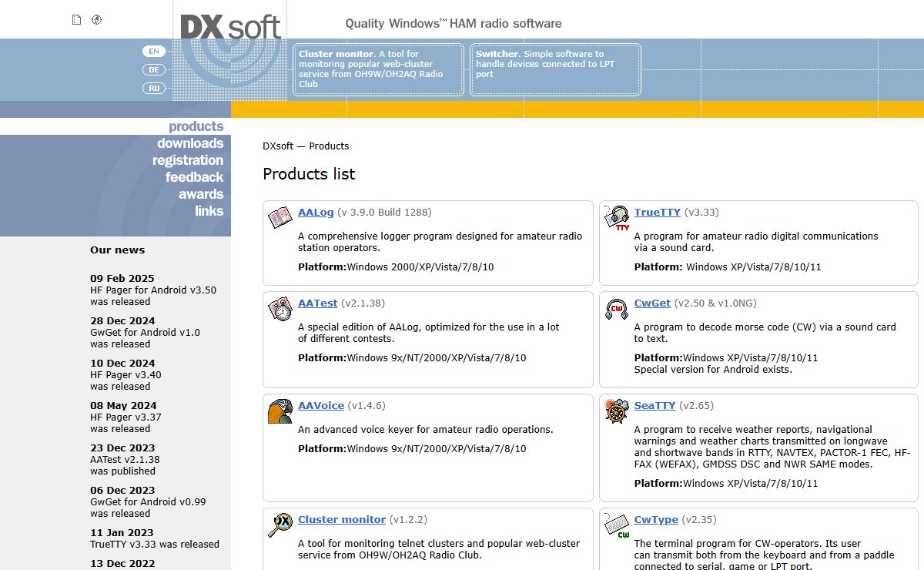
Task: Click the globe icon at top left
Action: 96,20
